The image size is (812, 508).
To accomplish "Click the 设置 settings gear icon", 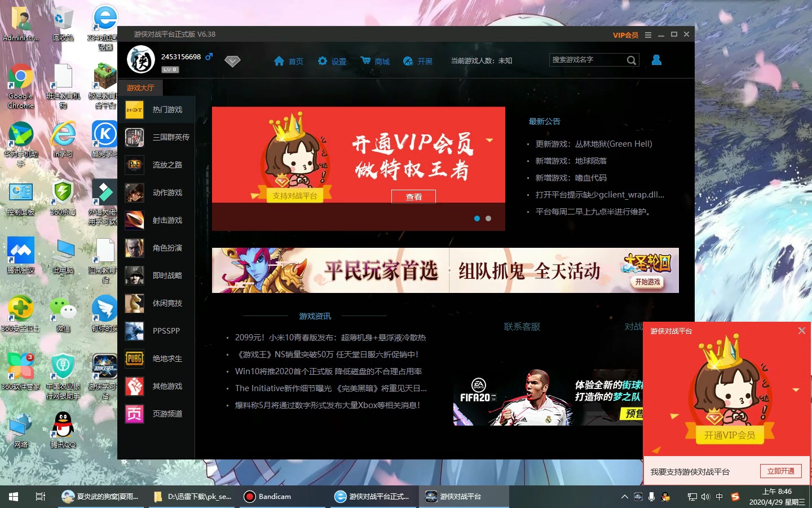I will click(x=332, y=60).
